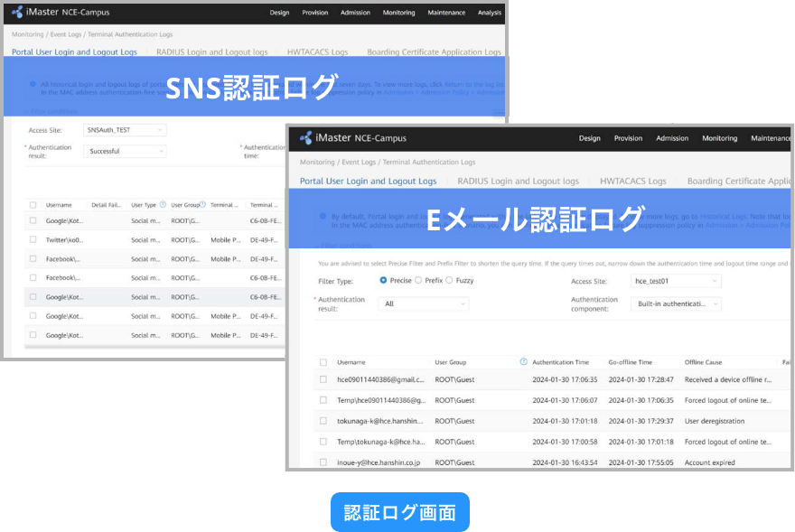Switch to HWTACACS Logs tab in E-mail window
This screenshot has width=795, height=532.
[633, 181]
